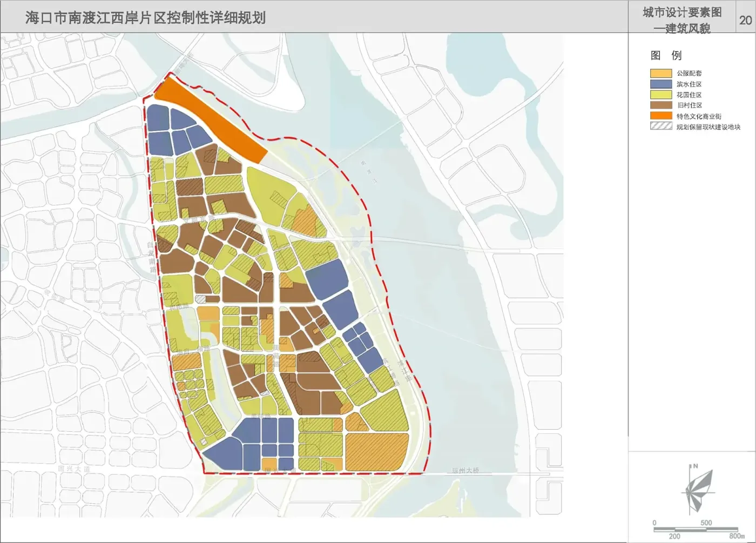
Task: Click the header text 城市设计要素图
Action: pyautogui.click(x=682, y=12)
